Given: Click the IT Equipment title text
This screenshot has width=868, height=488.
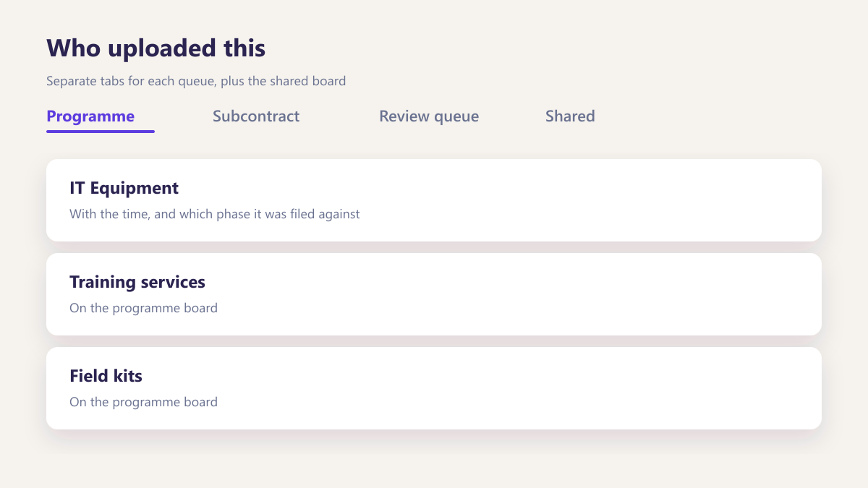Looking at the screenshot, I should point(124,188).
